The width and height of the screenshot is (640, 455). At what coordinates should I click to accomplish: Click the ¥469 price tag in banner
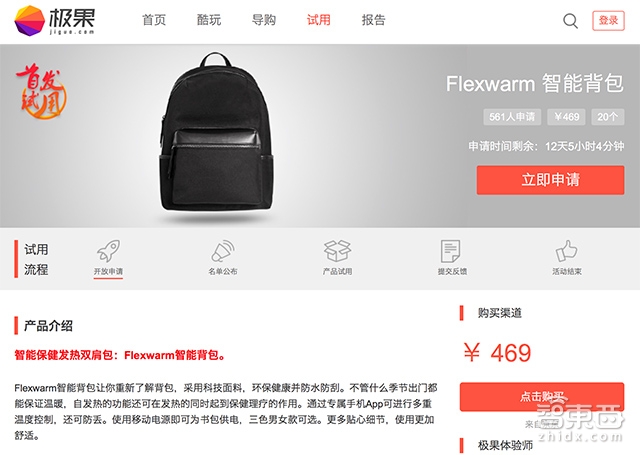[x=567, y=117]
